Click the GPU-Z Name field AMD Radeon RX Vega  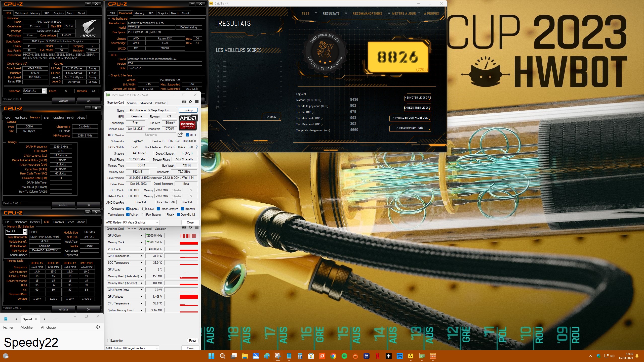(x=151, y=110)
